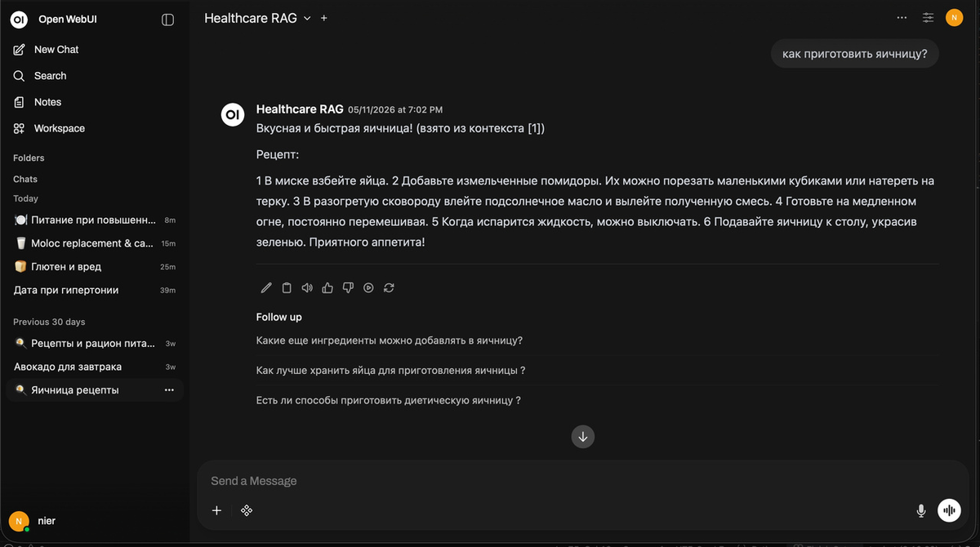Click the "Рецепт:" line in response

[278, 154]
